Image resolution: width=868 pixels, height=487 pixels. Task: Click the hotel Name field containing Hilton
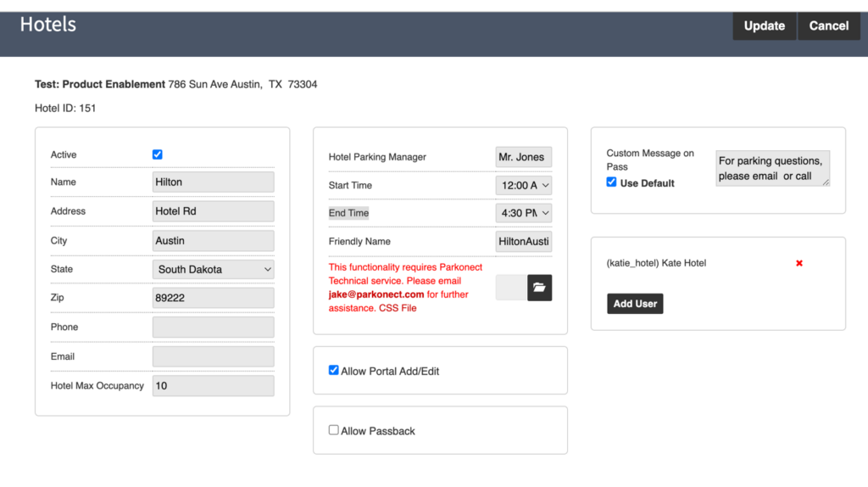214,182
